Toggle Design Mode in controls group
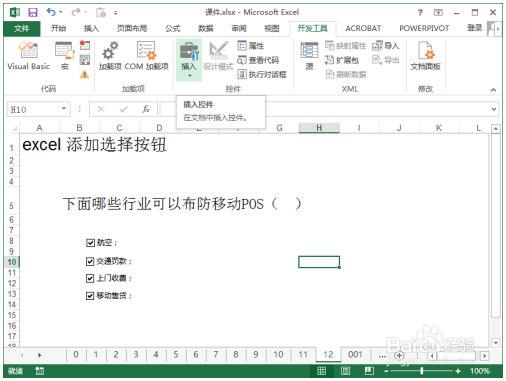 coord(218,56)
